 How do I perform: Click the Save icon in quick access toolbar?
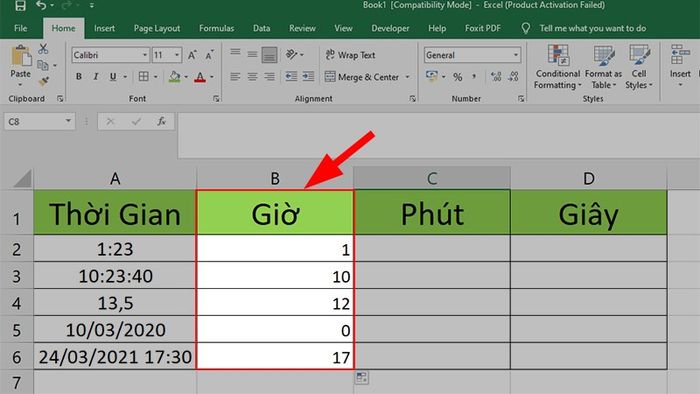(20, 5)
